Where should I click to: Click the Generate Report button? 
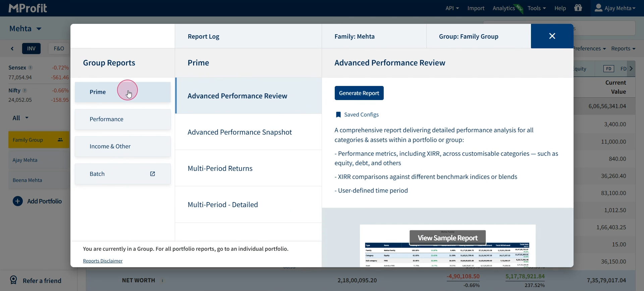click(x=359, y=93)
